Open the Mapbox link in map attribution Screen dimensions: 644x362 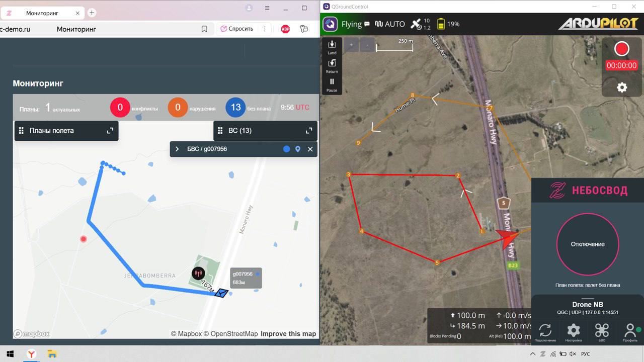[x=186, y=334]
